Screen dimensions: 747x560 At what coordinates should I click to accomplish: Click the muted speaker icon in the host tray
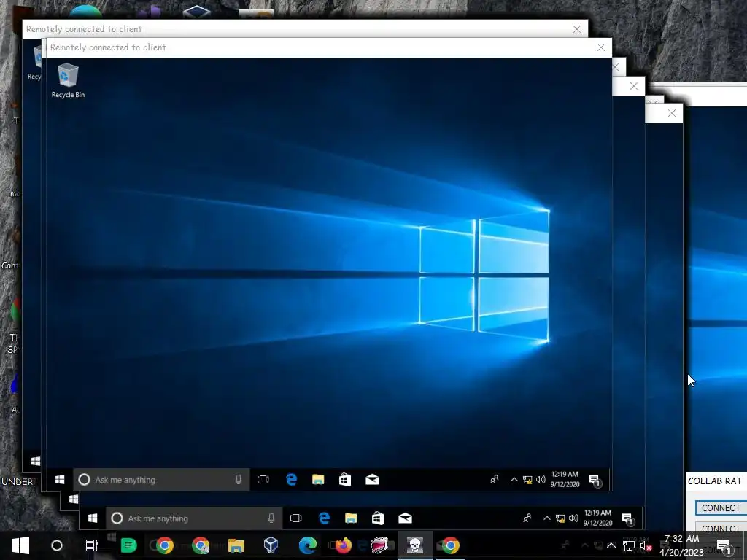click(x=646, y=545)
